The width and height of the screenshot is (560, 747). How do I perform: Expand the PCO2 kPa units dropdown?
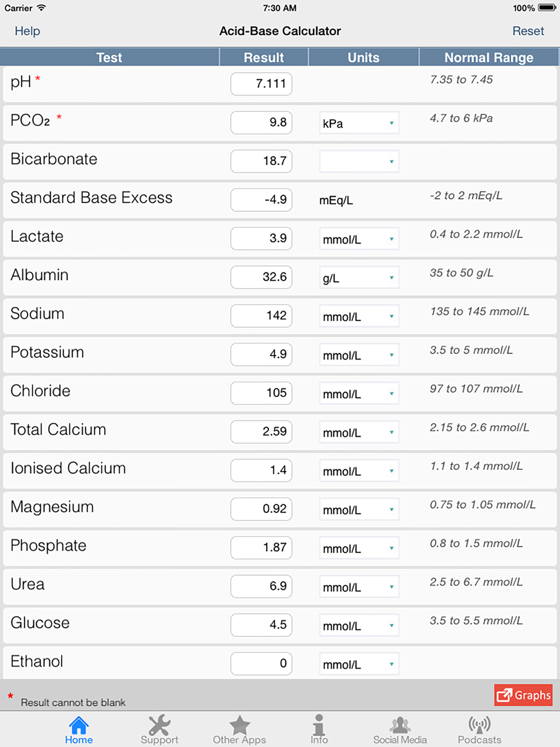click(359, 123)
